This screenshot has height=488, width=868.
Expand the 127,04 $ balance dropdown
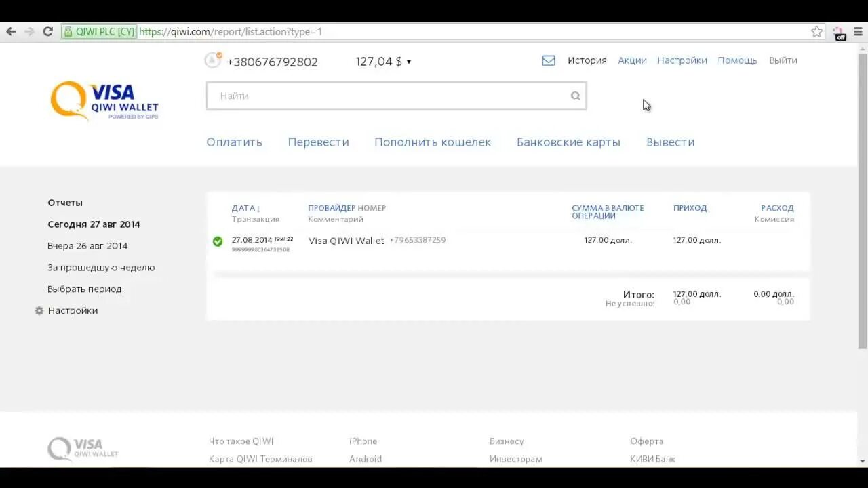[x=384, y=62]
